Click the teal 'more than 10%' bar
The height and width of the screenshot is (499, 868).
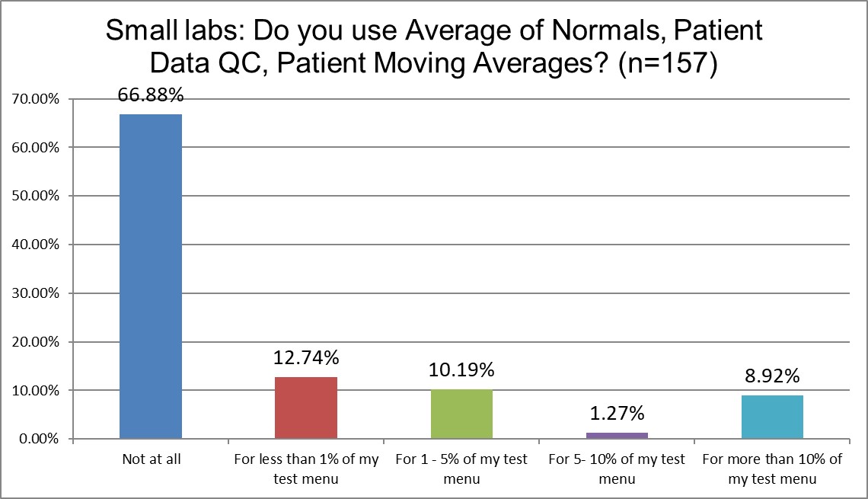pos(772,417)
